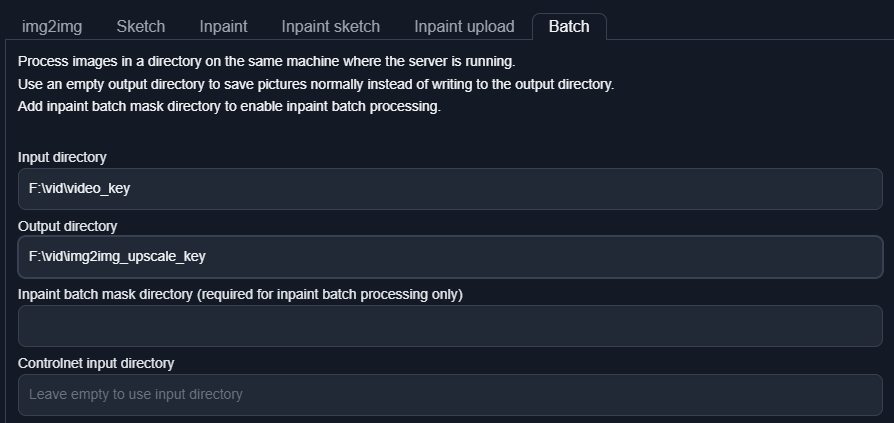Click the "Leave empty to use input directory" placeholder
894x423 pixels.
pyautogui.click(x=136, y=395)
